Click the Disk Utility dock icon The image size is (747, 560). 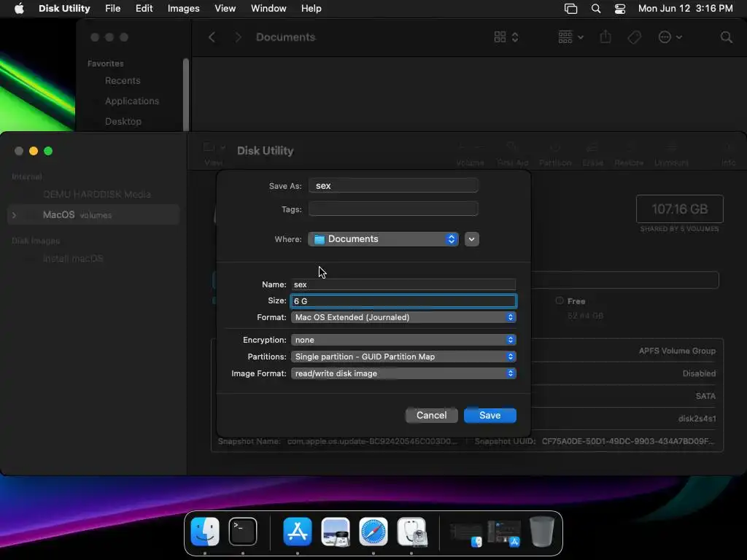click(411, 532)
